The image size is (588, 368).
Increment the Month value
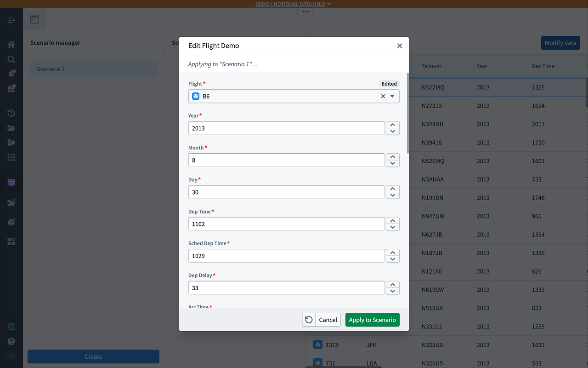click(392, 157)
